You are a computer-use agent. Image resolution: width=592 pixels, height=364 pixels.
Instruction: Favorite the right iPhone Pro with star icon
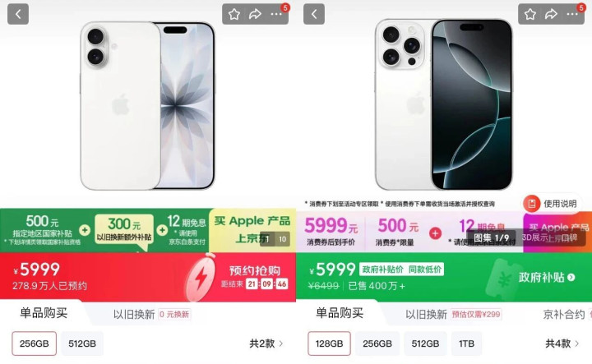(x=530, y=14)
